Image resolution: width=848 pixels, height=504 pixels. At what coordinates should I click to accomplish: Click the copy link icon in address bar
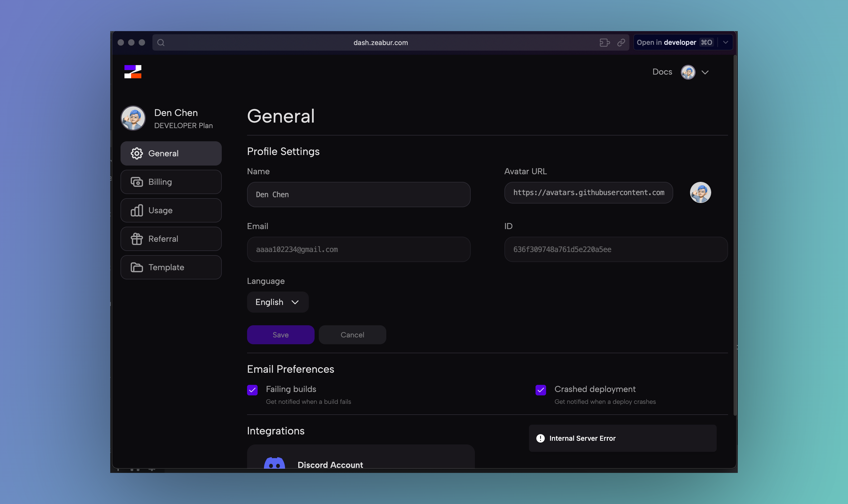[621, 42]
